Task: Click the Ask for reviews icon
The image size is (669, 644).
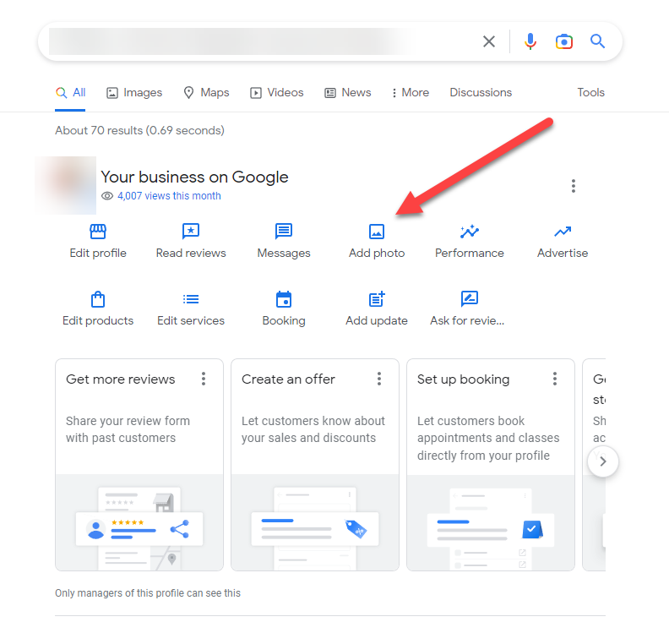Action: (x=470, y=298)
